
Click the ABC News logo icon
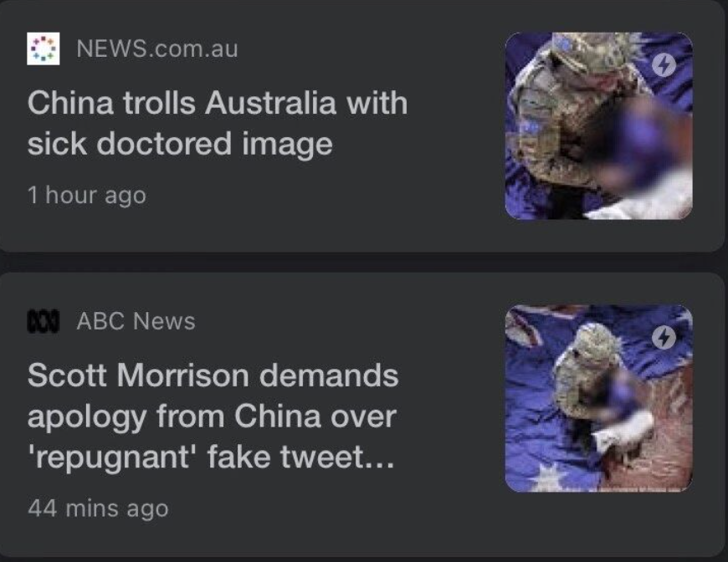[x=44, y=322]
